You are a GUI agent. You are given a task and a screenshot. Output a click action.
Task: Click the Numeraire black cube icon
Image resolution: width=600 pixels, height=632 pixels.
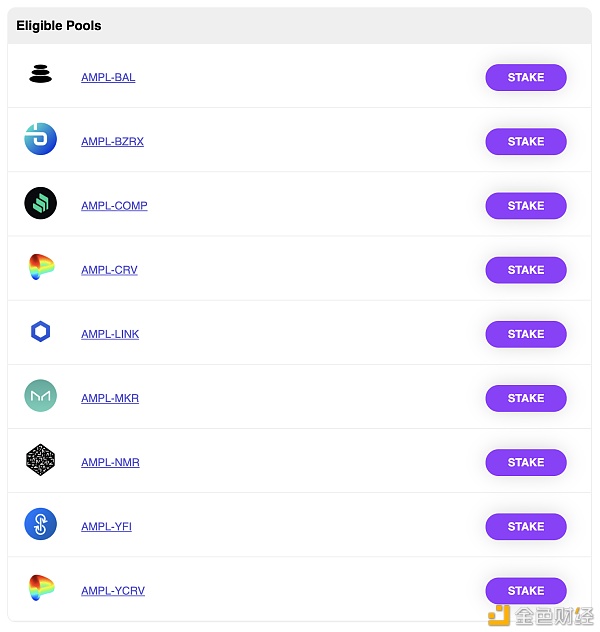(40, 460)
